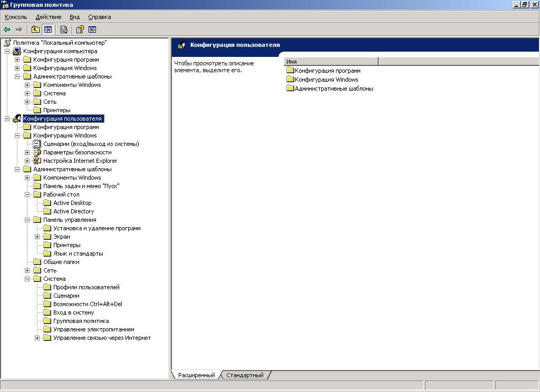This screenshot has height=392, width=540.
Task: Click the Export list toolbar icon
Action: click(x=64, y=30)
